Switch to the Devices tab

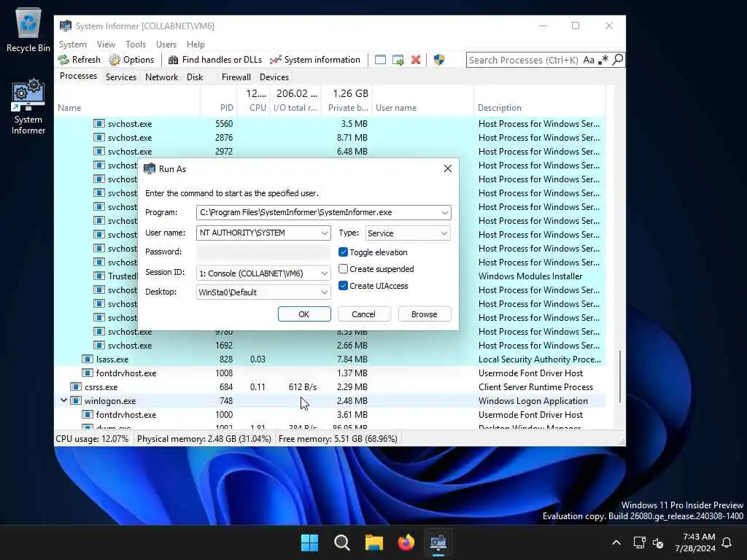pyautogui.click(x=274, y=77)
